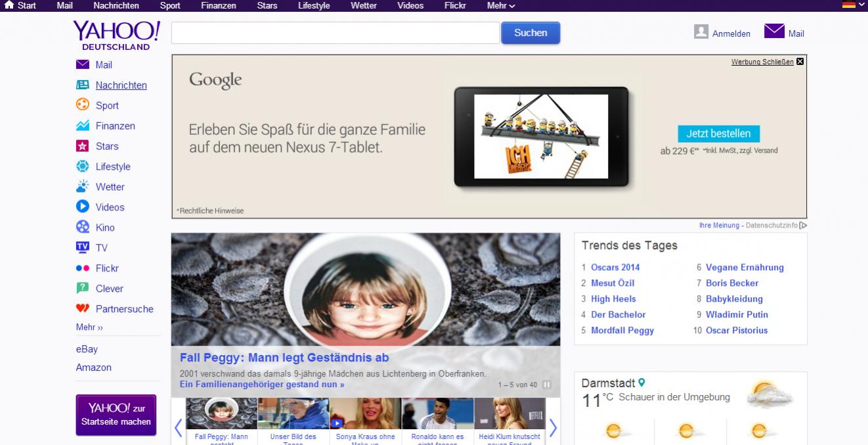Open the Mordfall Peggy trend
Screen dimensions: 868x445
[622, 330]
